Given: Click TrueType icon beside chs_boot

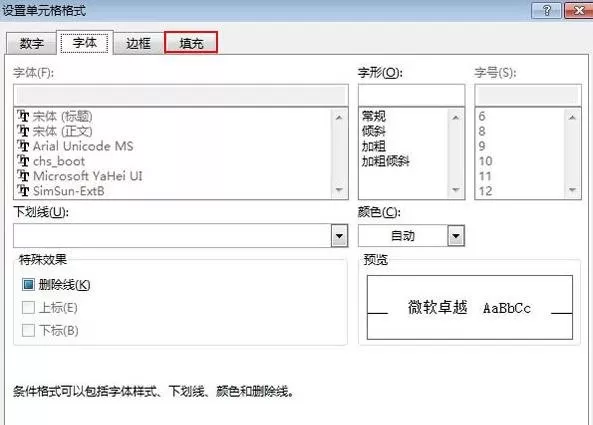Looking at the screenshot, I should tap(23, 161).
